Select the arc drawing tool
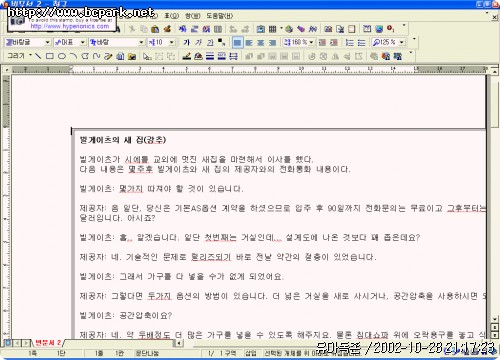Screen dimensions: 500x360 point(73,56)
